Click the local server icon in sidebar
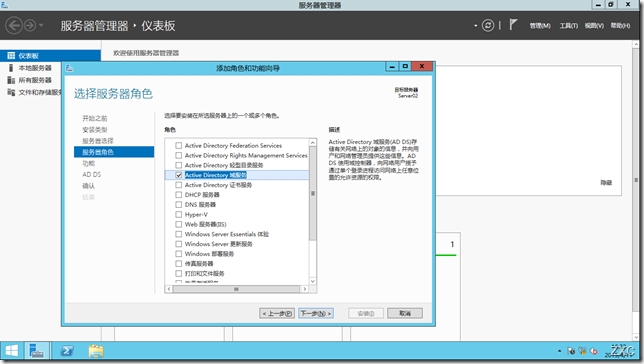This screenshot has width=644, height=364. pyautogui.click(x=11, y=68)
